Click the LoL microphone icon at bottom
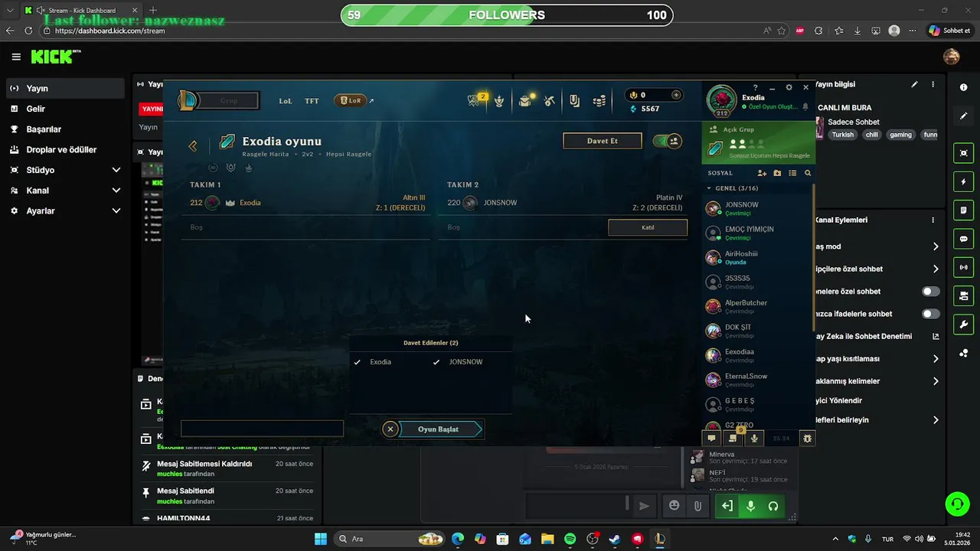980x551 pixels. 754,439
